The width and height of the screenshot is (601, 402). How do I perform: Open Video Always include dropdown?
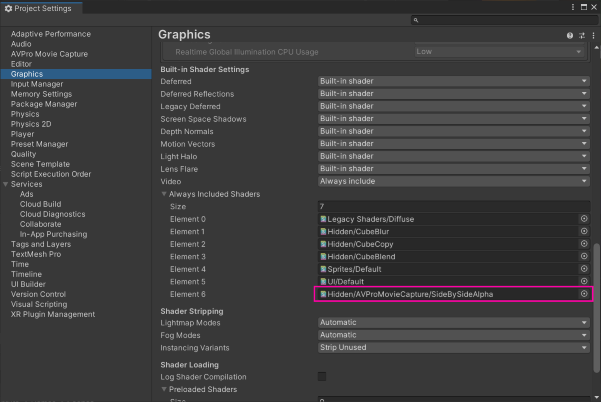(x=453, y=181)
